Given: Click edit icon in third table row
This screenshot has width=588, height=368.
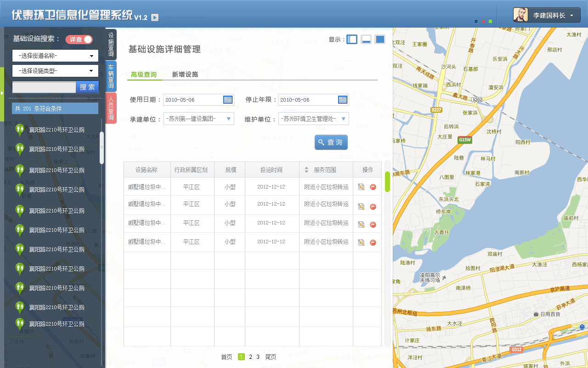Looking at the screenshot, I should pyautogui.click(x=361, y=224).
